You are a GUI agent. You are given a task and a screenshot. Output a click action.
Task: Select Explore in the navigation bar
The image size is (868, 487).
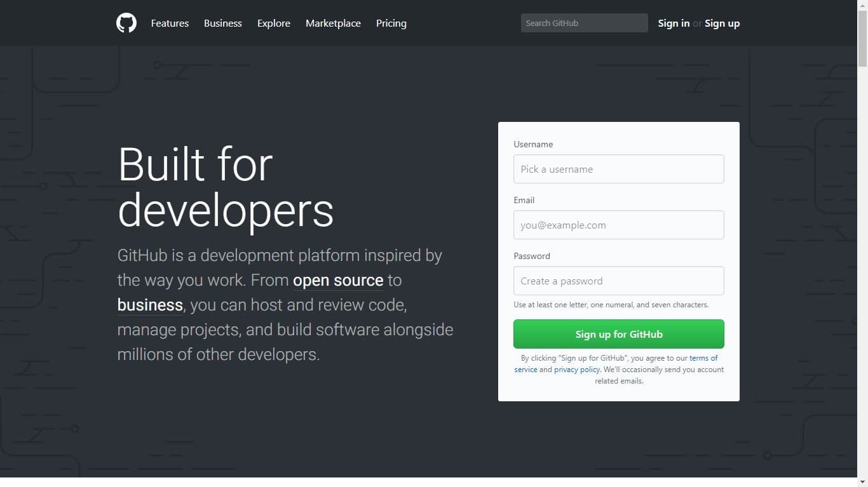(x=273, y=23)
